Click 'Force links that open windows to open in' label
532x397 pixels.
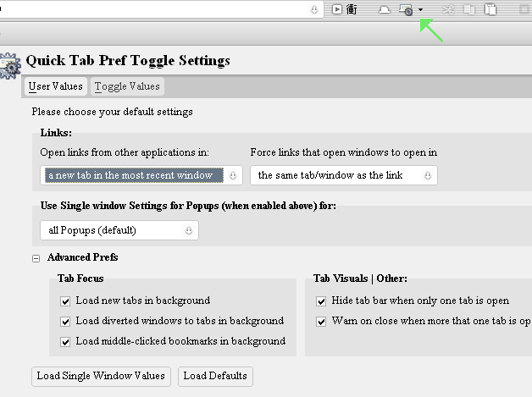coord(344,152)
